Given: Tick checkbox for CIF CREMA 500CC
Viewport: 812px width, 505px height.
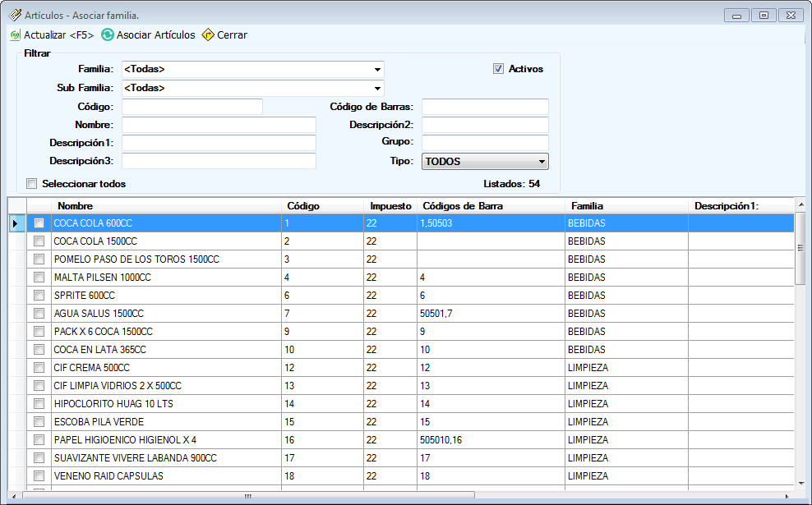Looking at the screenshot, I should click(x=39, y=368).
